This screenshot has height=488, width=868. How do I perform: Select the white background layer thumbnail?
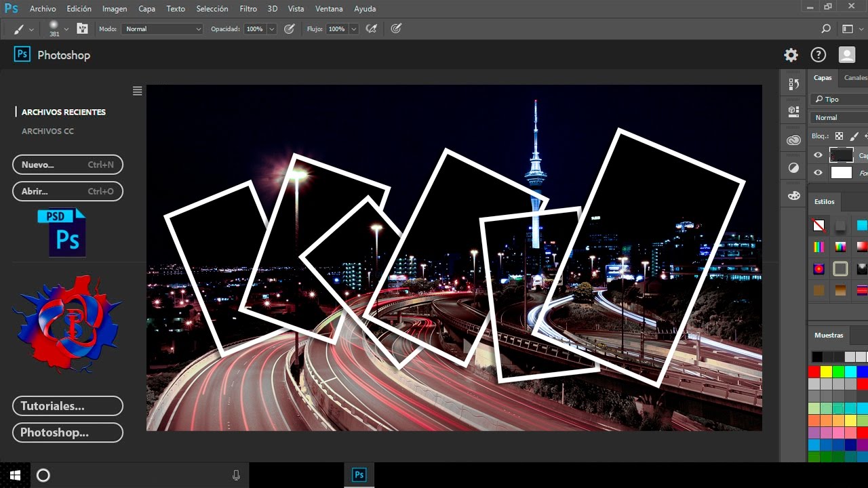pos(841,173)
